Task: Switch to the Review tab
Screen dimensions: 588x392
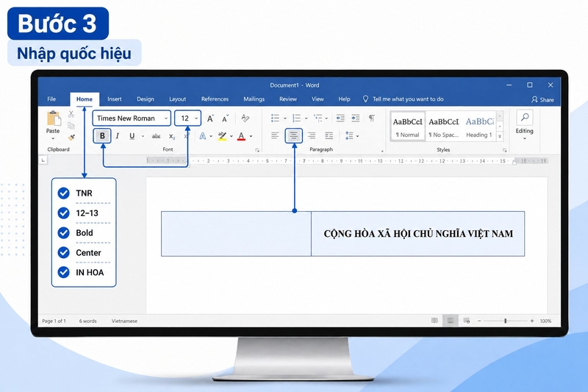Action: pos(288,99)
